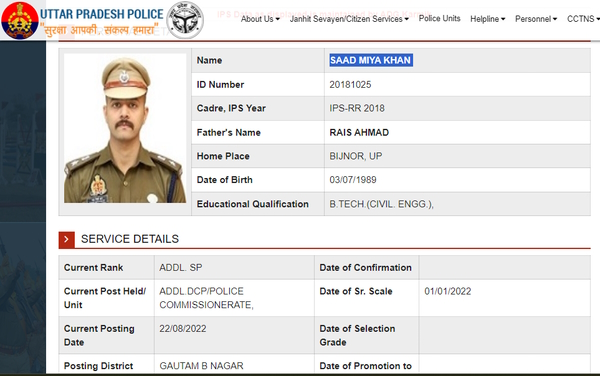Expand the CCTNS dropdown menu
Image resolution: width=600 pixels, height=376 pixels.
coord(583,19)
